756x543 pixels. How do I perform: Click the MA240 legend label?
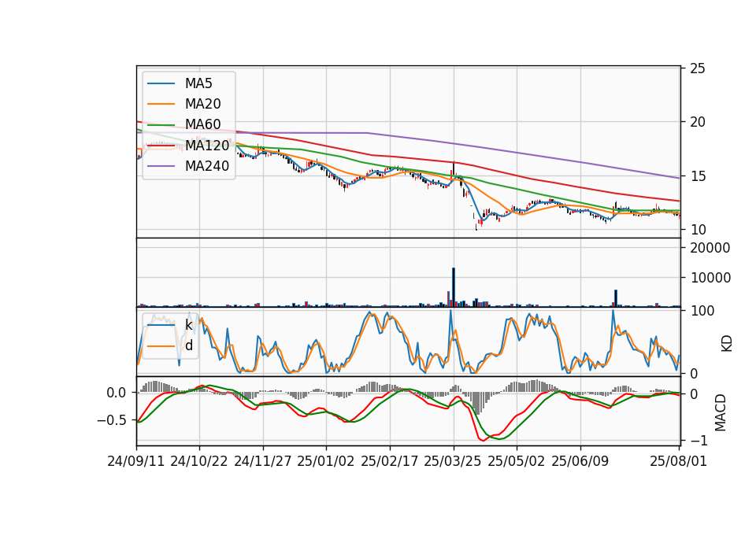tap(207, 166)
